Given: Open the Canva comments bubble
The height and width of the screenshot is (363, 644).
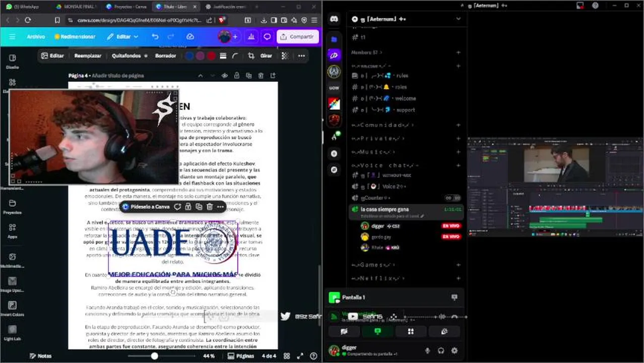Looking at the screenshot, I should [267, 37].
